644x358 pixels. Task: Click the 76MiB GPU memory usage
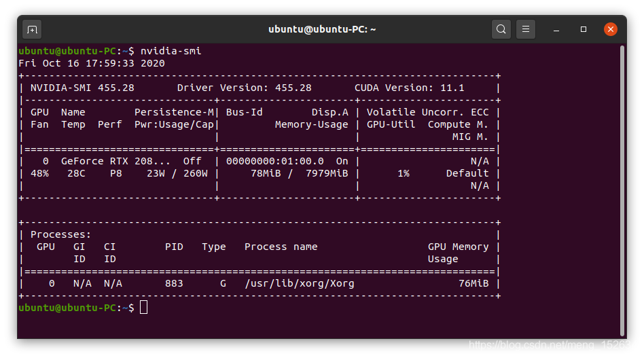(473, 284)
